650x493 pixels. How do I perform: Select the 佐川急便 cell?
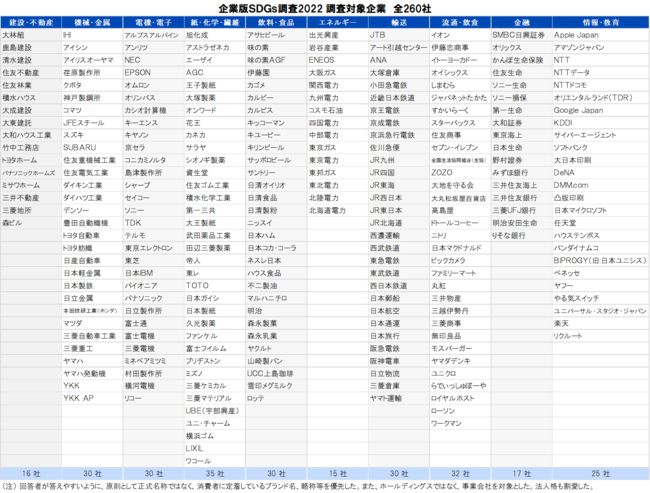[399, 148]
